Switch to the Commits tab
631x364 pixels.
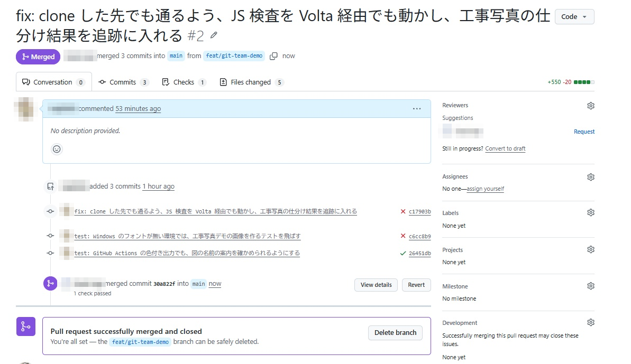123,82
